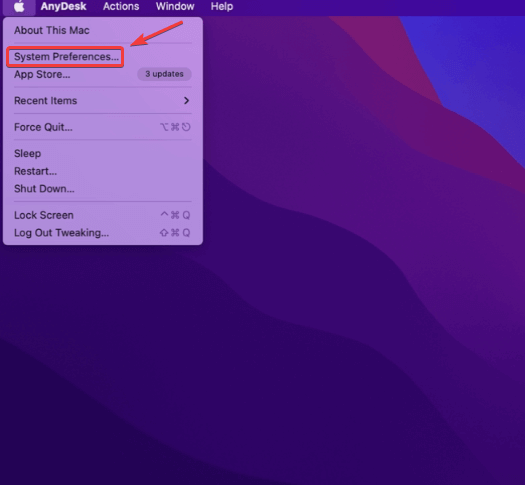Select Log Out Tweaking

(103, 233)
